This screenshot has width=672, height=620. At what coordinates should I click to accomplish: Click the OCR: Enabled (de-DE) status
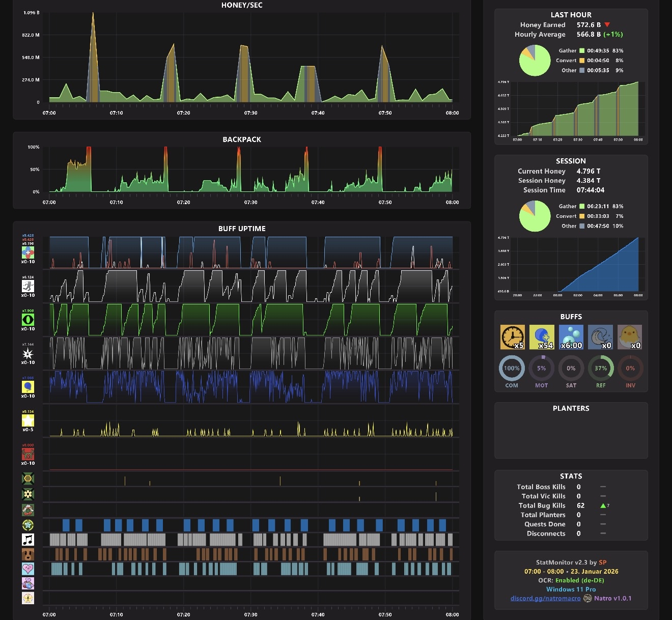point(571,580)
